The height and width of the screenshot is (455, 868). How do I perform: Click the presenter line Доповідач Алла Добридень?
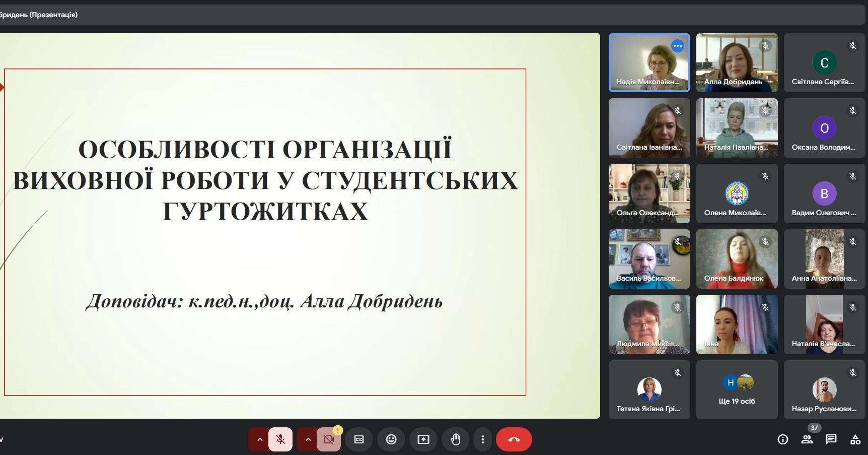[264, 301]
